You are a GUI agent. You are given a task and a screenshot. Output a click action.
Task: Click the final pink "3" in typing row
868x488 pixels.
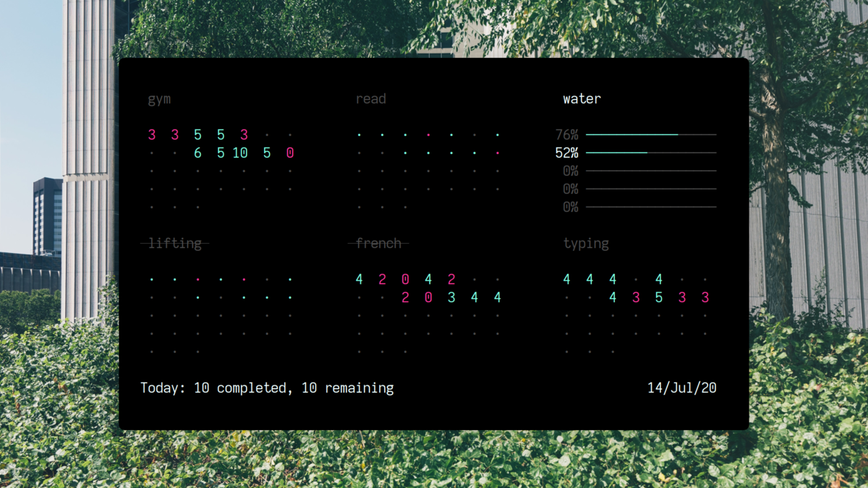click(705, 296)
